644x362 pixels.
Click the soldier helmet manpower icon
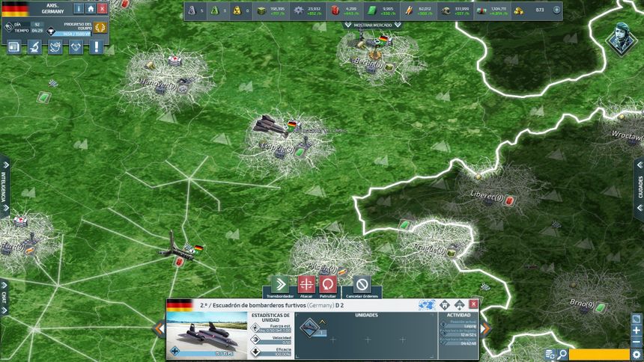(446, 10)
